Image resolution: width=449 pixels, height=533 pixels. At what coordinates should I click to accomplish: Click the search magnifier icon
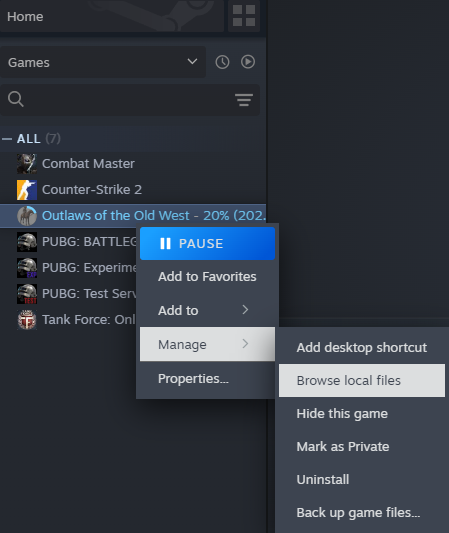pos(16,99)
